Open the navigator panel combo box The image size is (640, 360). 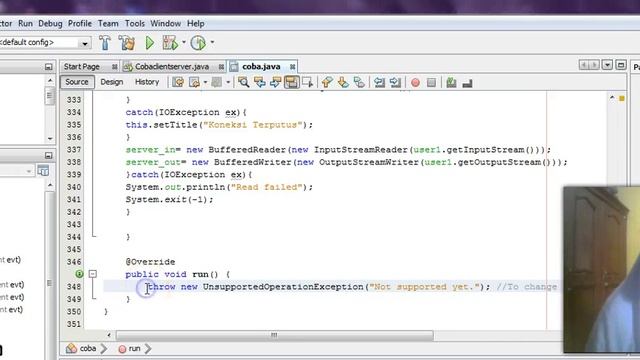pyautogui.click(x=16, y=171)
